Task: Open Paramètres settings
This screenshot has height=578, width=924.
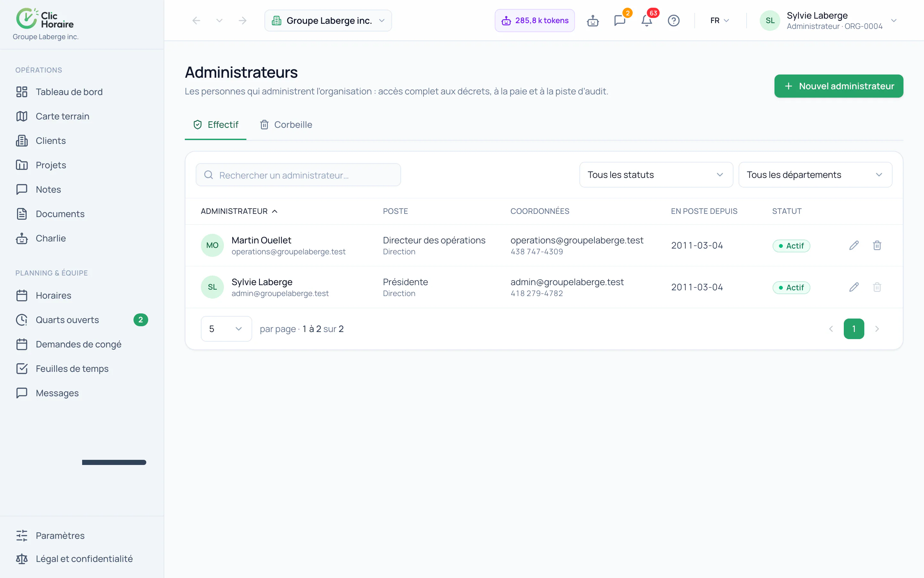Action: [x=82, y=536]
